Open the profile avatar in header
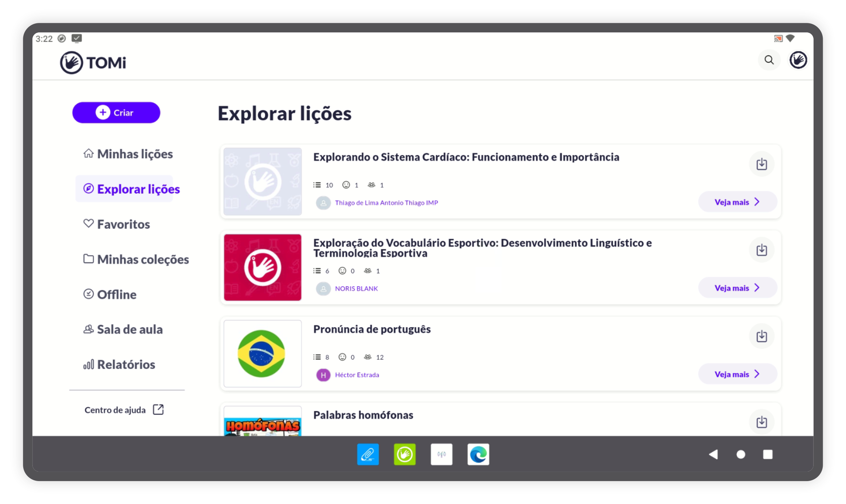846x504 pixels. tap(798, 60)
